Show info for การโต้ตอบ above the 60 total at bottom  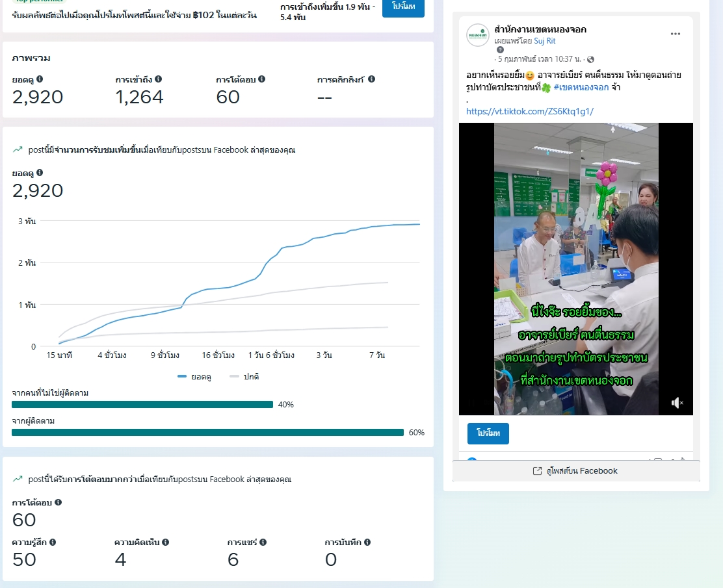[x=58, y=502]
